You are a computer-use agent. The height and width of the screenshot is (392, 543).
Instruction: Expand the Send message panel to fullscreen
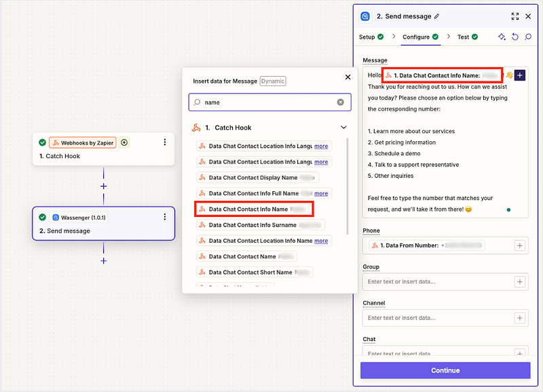pyautogui.click(x=514, y=16)
